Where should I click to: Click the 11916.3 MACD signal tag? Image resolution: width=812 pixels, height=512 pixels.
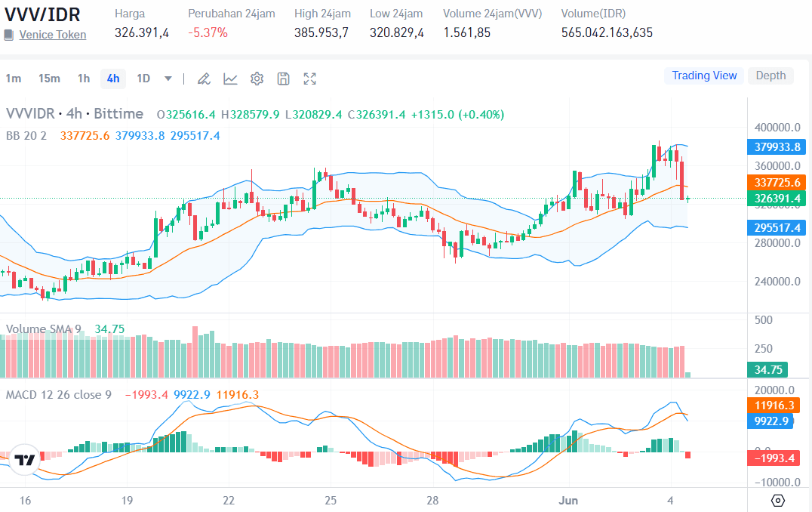point(774,406)
